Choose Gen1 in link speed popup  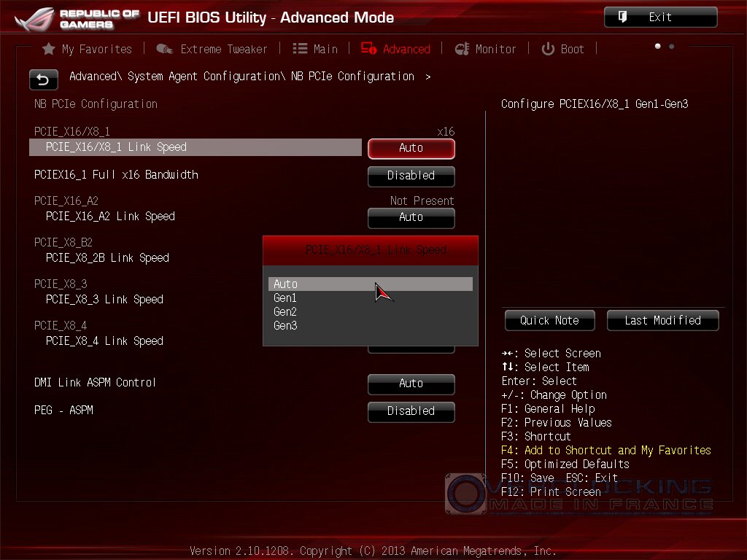click(x=370, y=297)
